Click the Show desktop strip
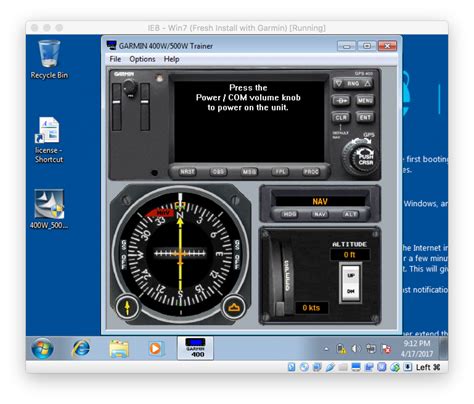474x404 pixels. [x=444, y=348]
